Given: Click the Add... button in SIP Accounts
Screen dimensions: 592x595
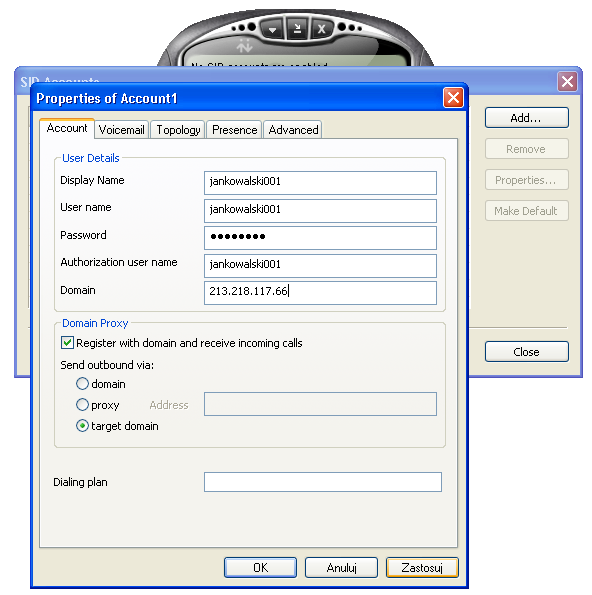Looking at the screenshot, I should [527, 118].
